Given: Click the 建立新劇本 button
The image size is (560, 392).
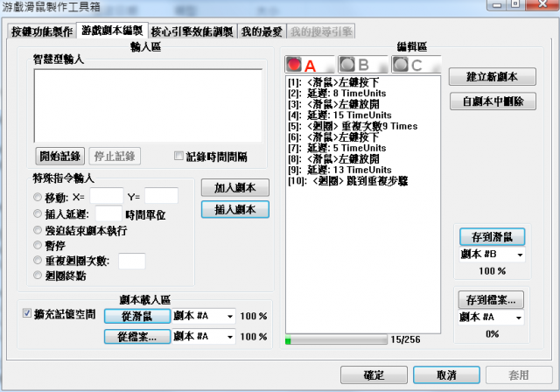Looking at the screenshot, I should click(x=492, y=76).
